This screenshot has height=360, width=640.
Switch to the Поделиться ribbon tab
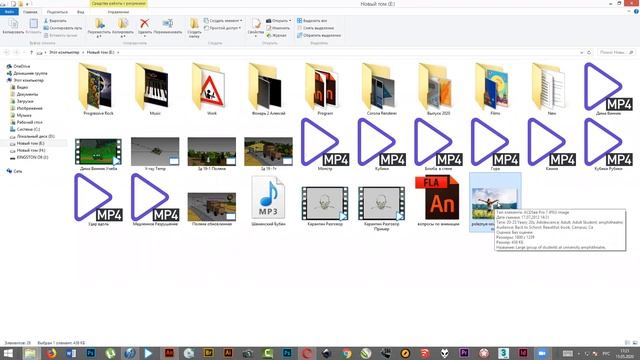(x=57, y=12)
